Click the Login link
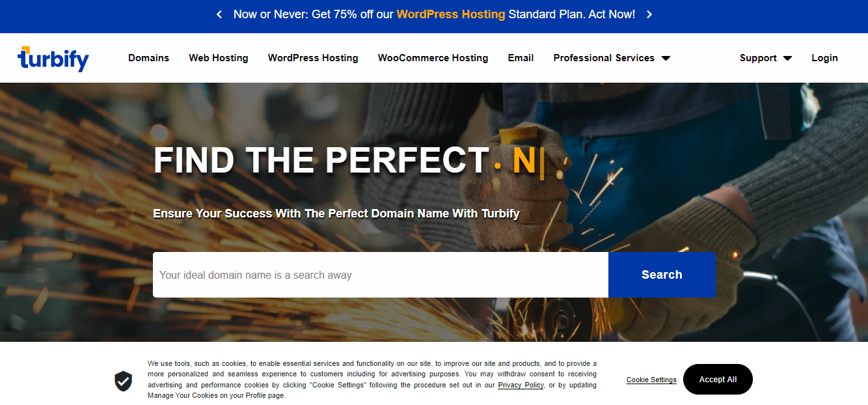This screenshot has width=868, height=405. click(x=824, y=58)
